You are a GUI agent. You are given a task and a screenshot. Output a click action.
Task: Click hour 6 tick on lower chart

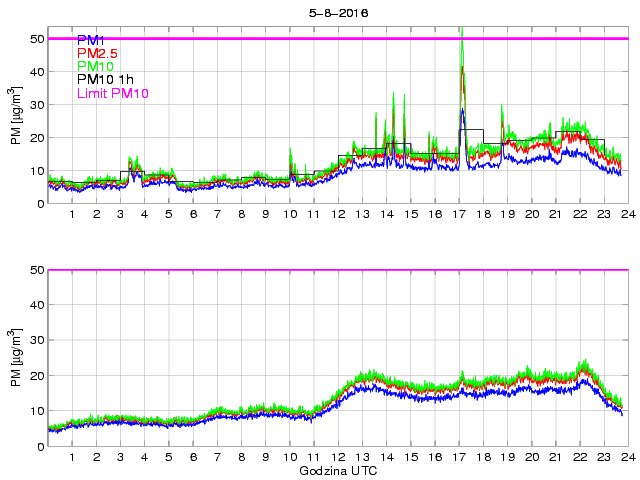[x=193, y=457]
